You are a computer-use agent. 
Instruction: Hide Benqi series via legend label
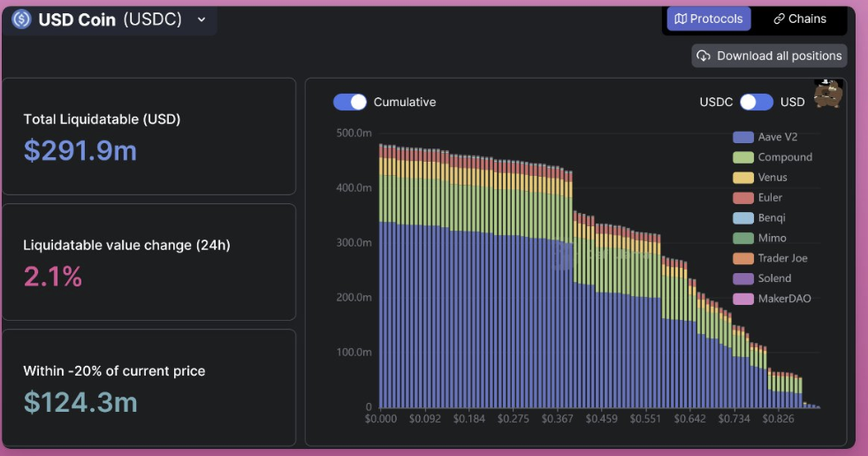[x=772, y=218]
